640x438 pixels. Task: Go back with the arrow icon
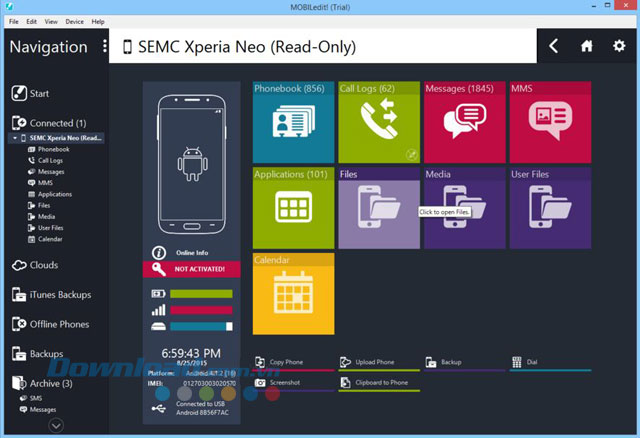(x=553, y=46)
